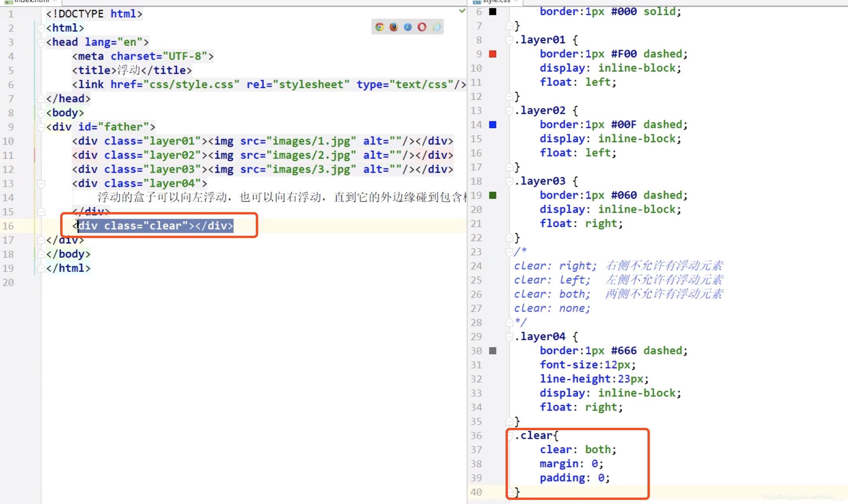
Task: Click line number 16 in index.html gutter
Action: tap(8, 226)
